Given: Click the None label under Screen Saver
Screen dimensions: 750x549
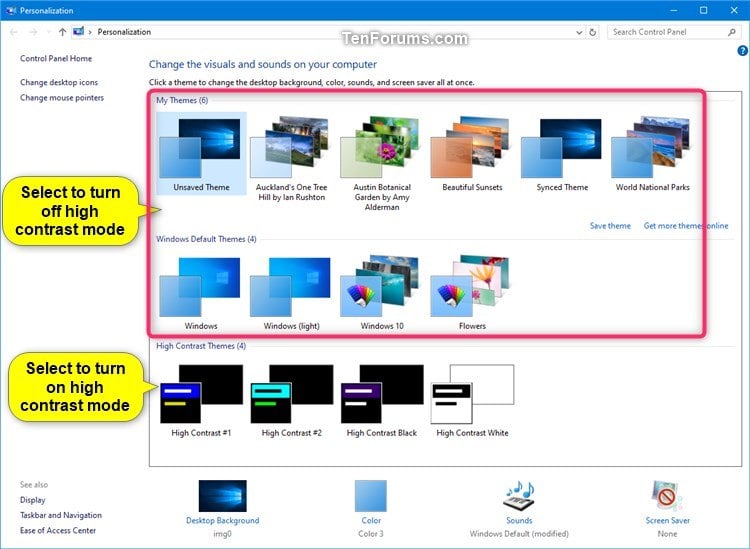Looking at the screenshot, I should click(x=667, y=534).
